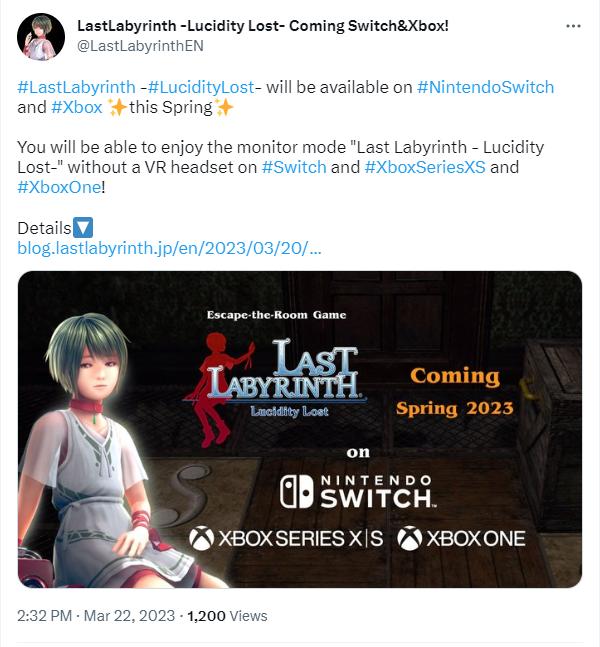
Task: Click the account display name
Action: click(x=263, y=26)
